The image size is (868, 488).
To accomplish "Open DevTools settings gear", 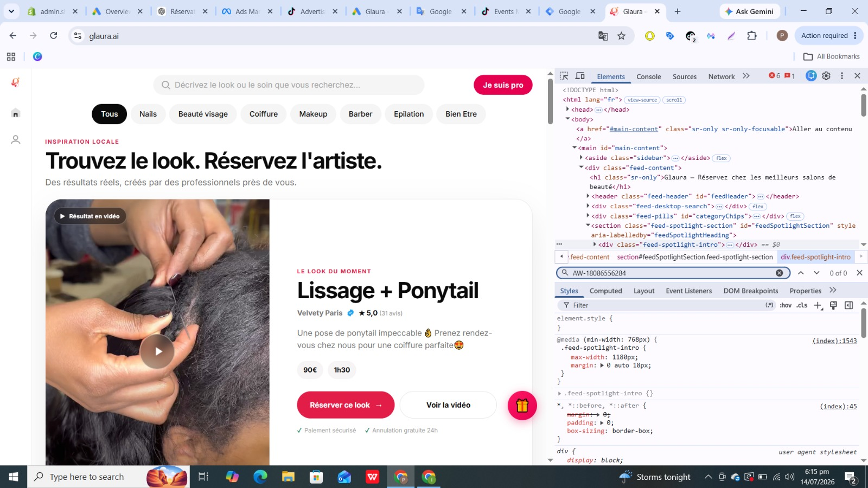I will (x=826, y=76).
